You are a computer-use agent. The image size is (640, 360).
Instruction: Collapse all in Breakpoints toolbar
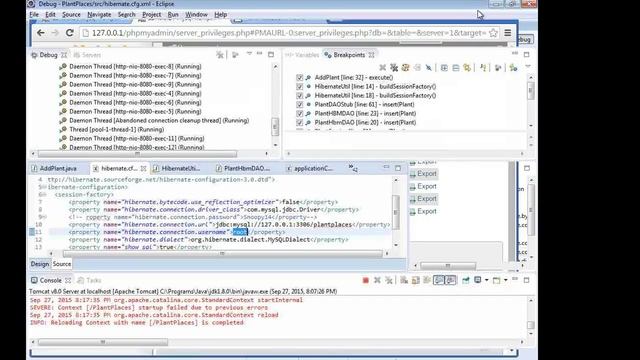[x=456, y=68]
